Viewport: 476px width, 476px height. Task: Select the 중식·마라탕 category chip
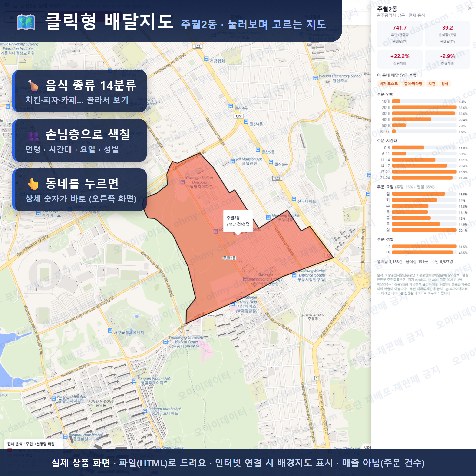(413, 84)
